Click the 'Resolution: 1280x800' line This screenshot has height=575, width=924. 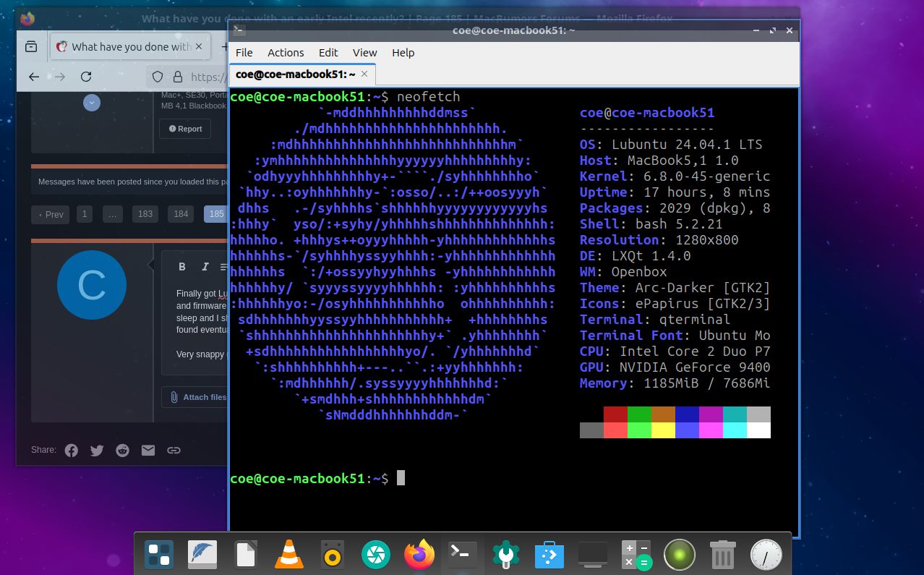coord(659,240)
